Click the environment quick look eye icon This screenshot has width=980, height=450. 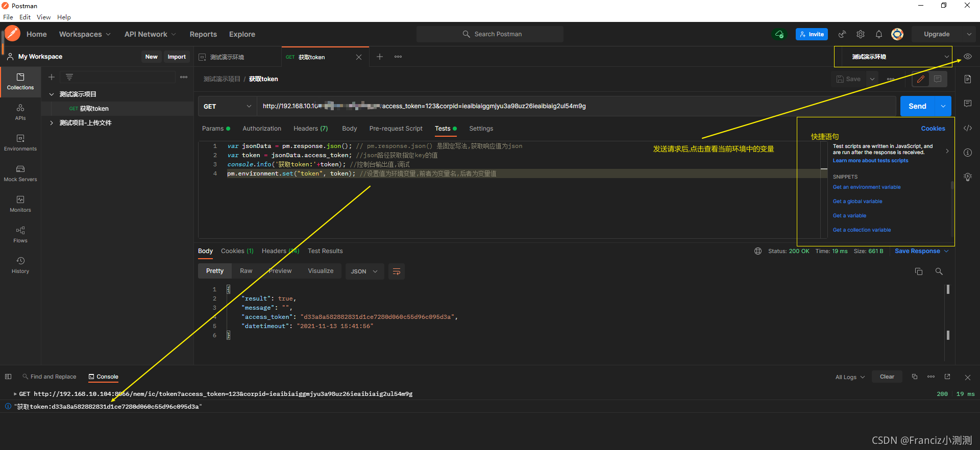click(x=967, y=57)
